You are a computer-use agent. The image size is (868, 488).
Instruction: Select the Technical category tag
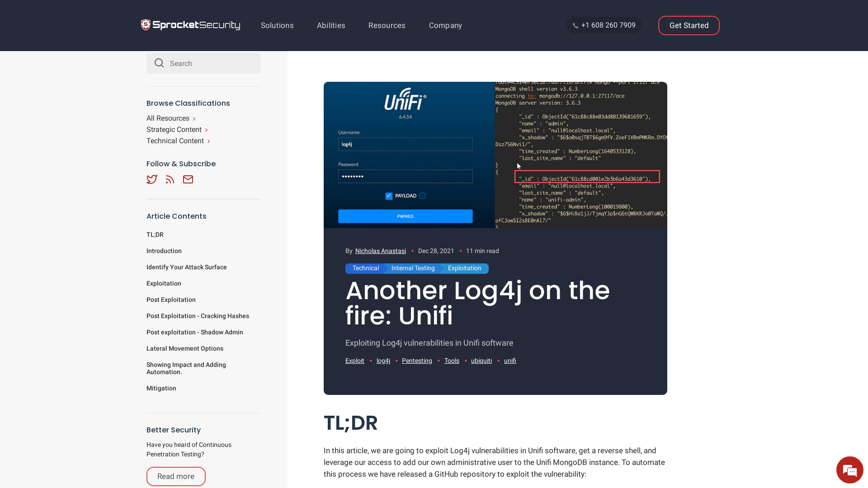(366, 268)
